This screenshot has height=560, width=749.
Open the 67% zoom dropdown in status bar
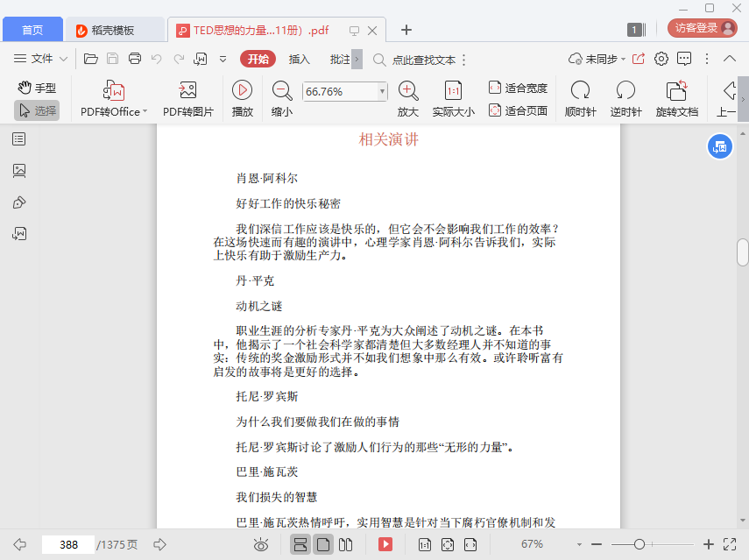[x=579, y=544]
